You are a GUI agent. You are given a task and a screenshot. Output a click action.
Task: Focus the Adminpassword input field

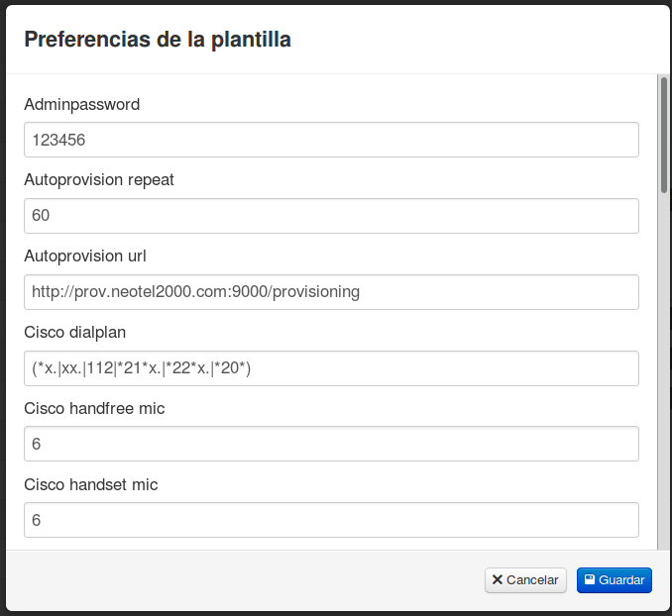coord(331,140)
